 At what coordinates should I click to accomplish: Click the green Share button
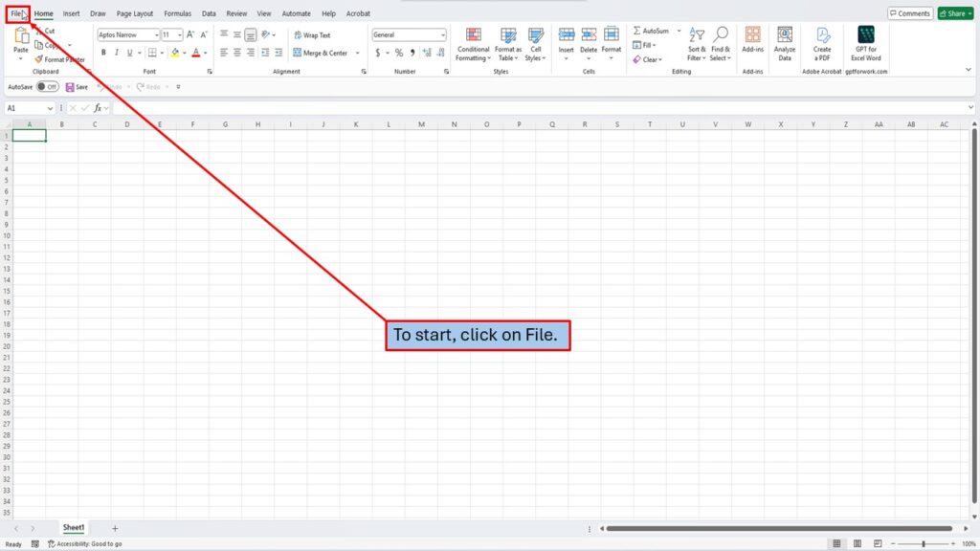pos(954,13)
